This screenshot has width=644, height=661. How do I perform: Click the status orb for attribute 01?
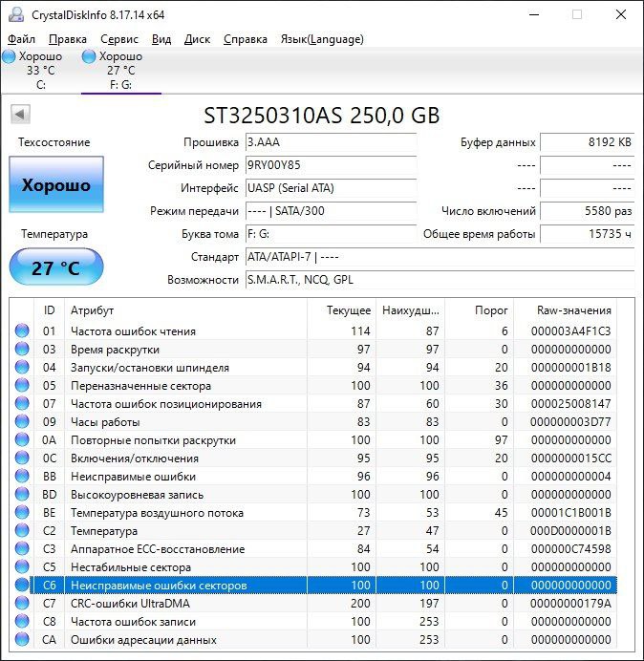coord(22,330)
